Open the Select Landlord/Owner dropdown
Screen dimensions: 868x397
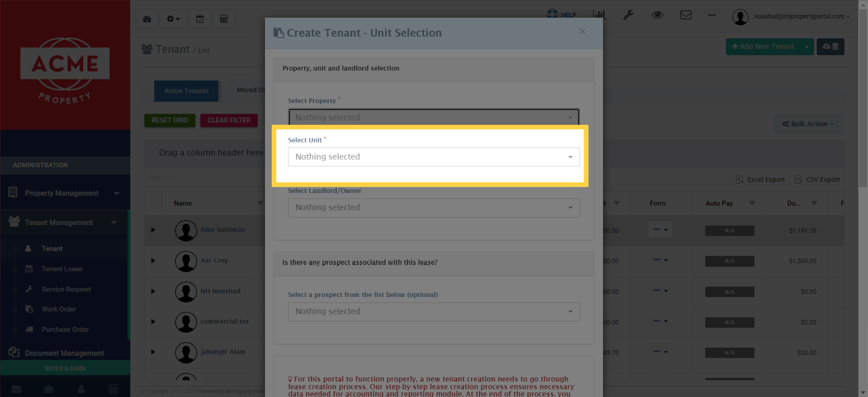433,208
